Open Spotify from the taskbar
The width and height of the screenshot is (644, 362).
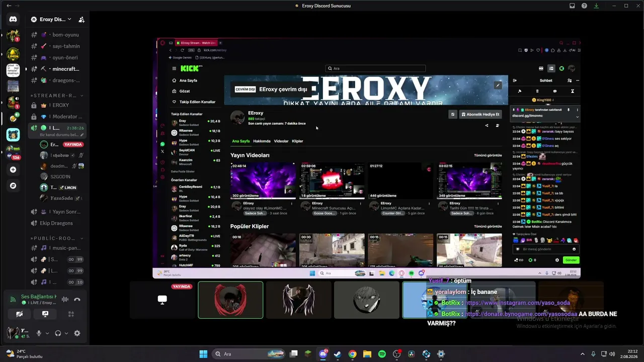(x=382, y=354)
